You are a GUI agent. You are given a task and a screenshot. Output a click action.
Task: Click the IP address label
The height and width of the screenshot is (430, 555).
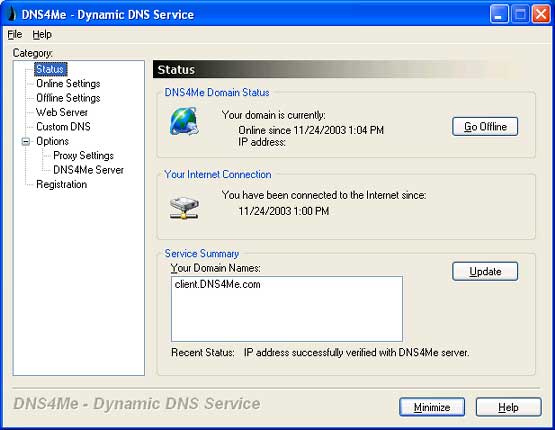click(262, 142)
